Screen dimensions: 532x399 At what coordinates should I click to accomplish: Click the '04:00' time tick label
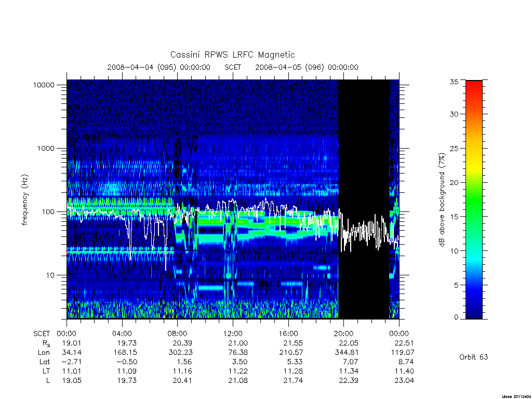[x=122, y=334]
